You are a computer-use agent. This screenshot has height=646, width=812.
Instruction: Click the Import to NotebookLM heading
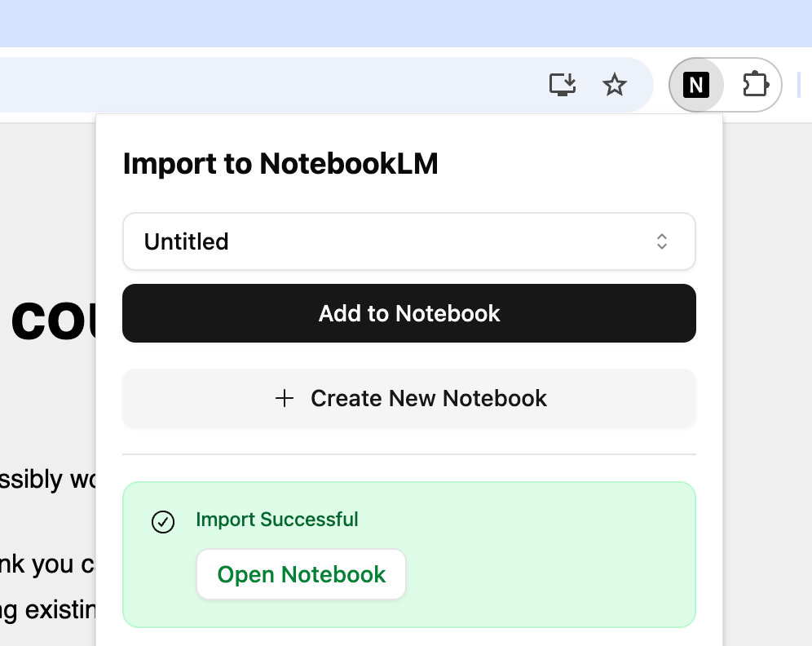point(280,164)
